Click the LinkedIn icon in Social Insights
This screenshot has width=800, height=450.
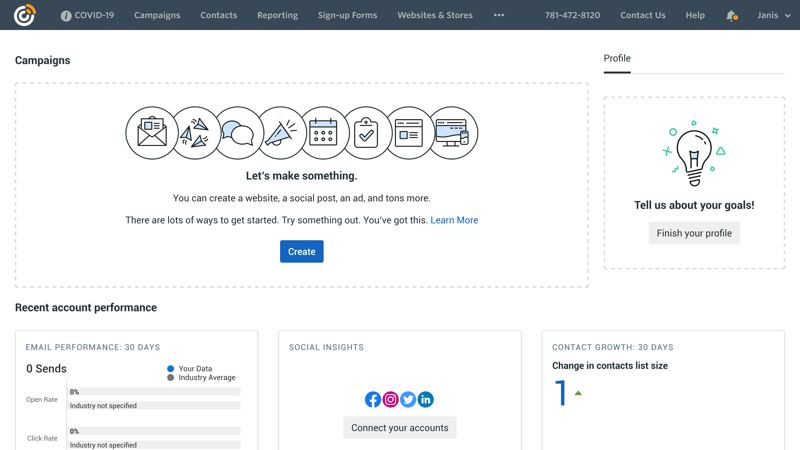[x=426, y=399]
